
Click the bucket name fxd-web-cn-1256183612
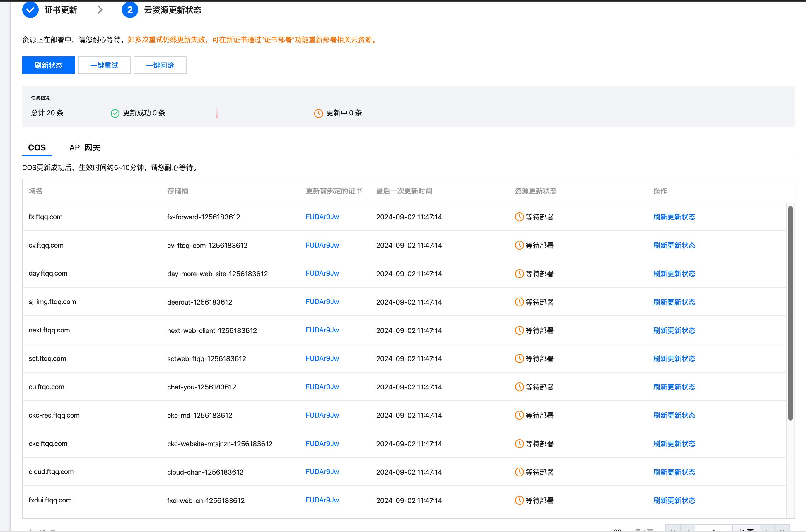point(206,500)
